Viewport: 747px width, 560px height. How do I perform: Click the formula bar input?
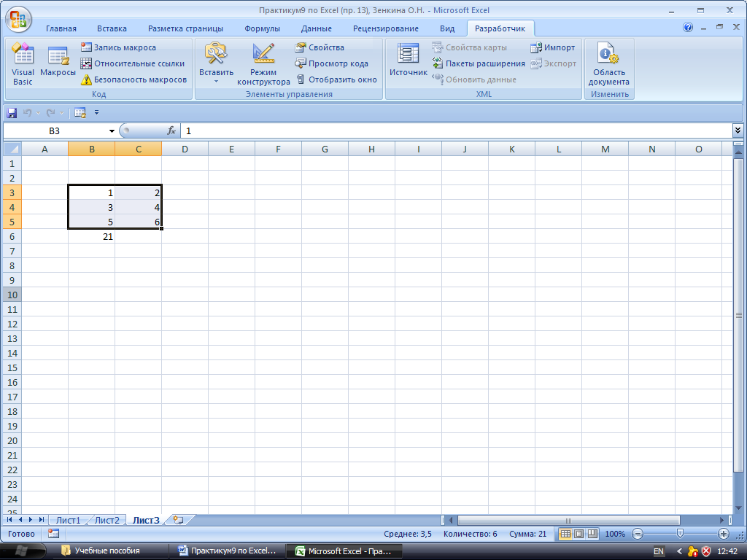pos(457,131)
